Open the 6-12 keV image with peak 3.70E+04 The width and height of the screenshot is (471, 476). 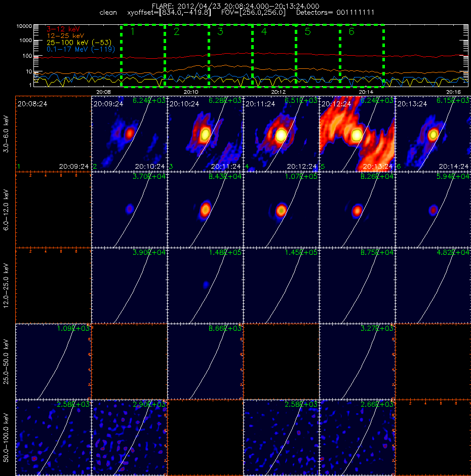click(129, 210)
